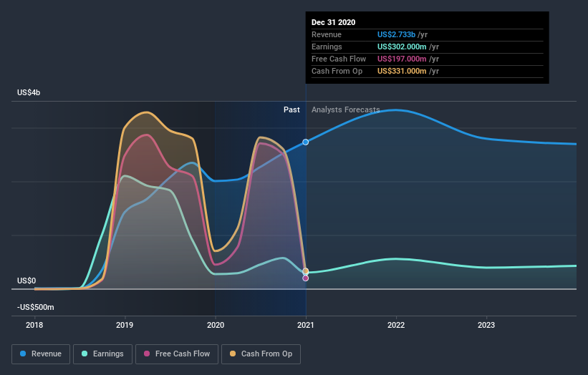Image resolution: width=588 pixels, height=375 pixels.
Task: Click the 'Past' label on the chart
Action: click(291, 109)
